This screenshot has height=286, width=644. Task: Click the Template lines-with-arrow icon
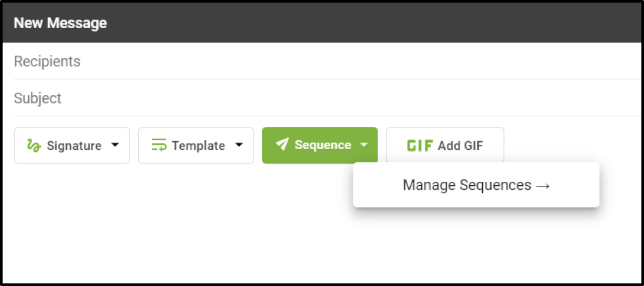tap(159, 145)
